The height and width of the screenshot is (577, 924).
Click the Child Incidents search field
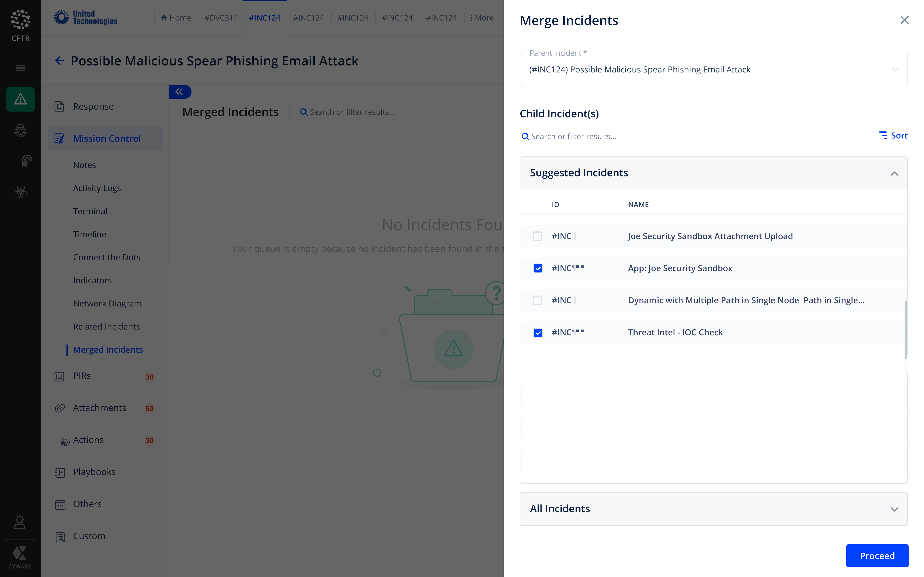click(573, 137)
